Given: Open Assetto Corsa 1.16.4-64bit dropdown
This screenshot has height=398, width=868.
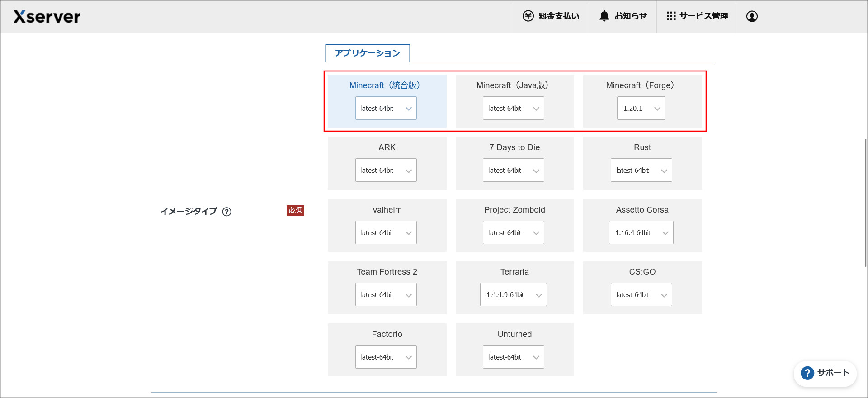Looking at the screenshot, I should 641,232.
